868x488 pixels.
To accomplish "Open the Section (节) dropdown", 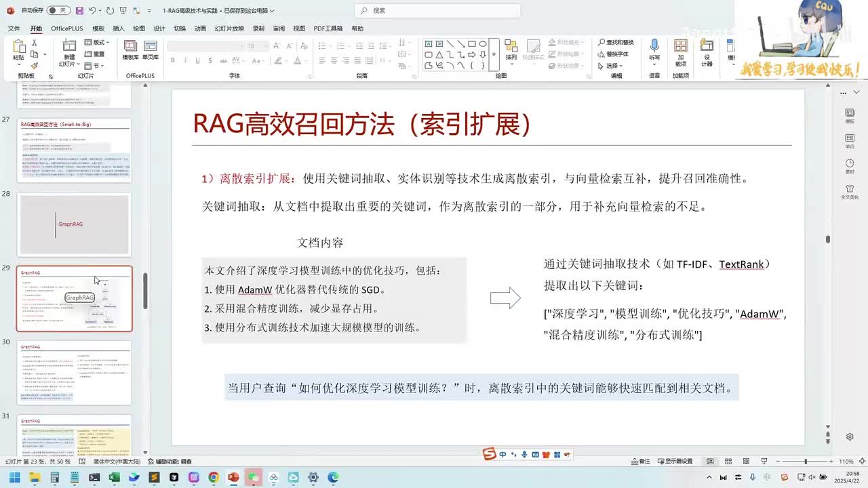I will click(94, 66).
